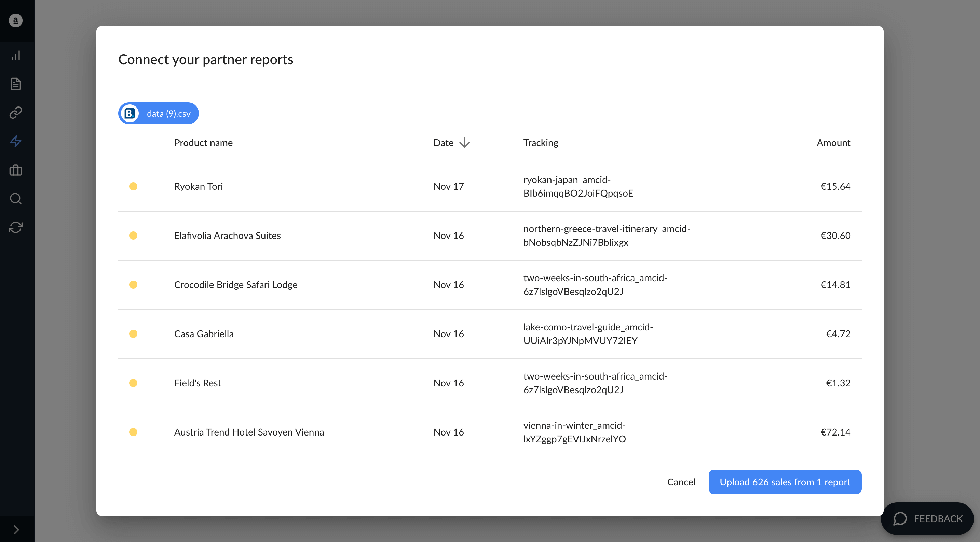Click the yellow dot beside Casa Gabriella
980x542 pixels.
(x=133, y=334)
